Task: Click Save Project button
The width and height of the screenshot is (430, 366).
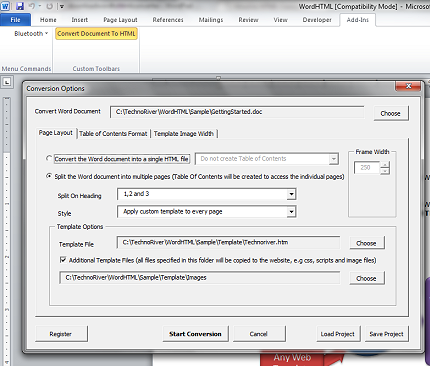Action: click(387, 334)
